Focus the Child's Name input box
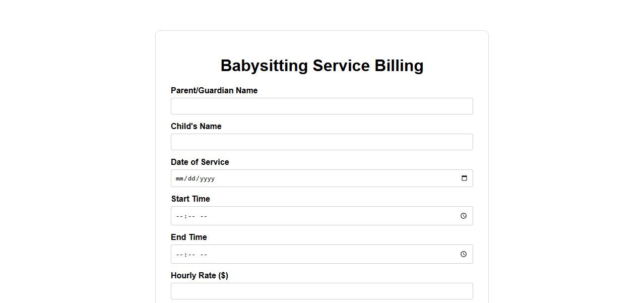Image resolution: width=644 pixels, height=303 pixels. [x=321, y=142]
